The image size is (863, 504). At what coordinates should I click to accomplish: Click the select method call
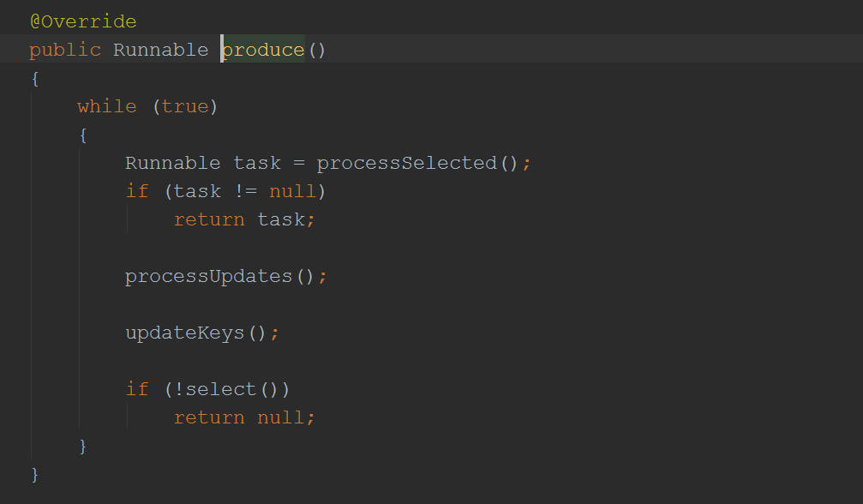(220, 389)
